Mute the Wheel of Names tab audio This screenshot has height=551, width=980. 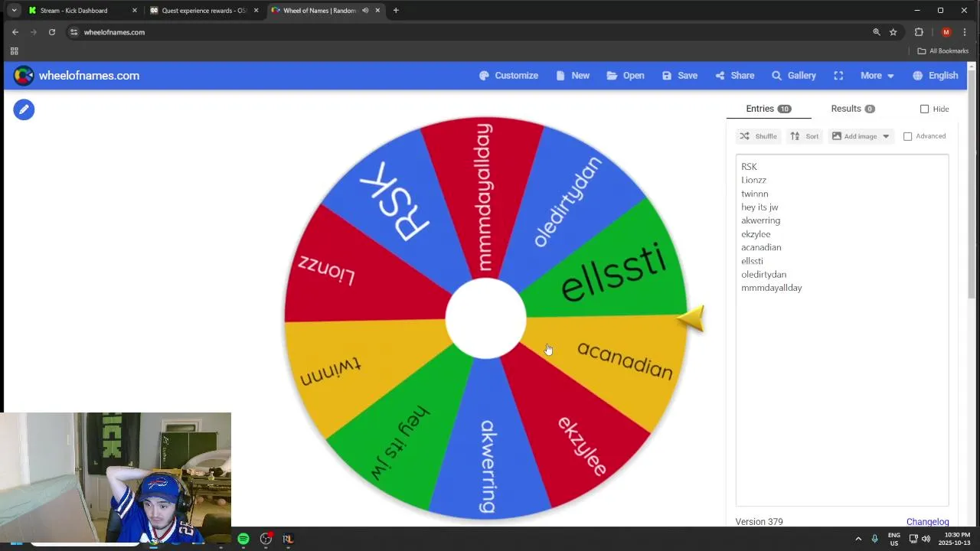point(365,11)
